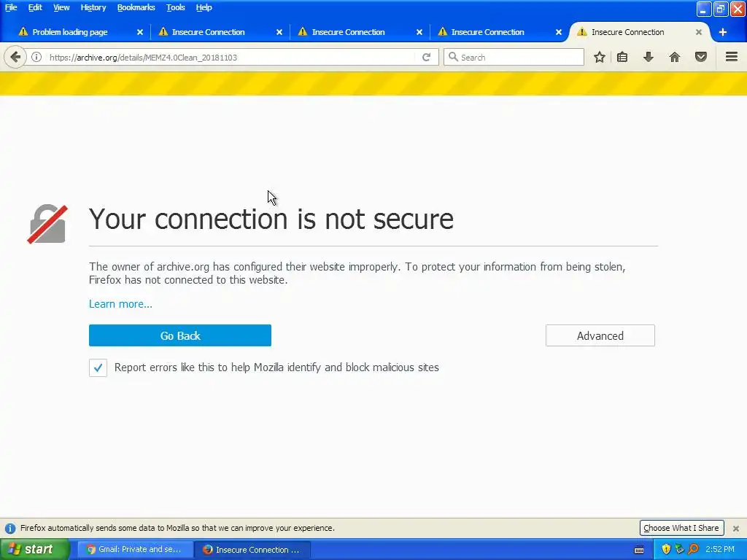Open the Edit menu
Image resolution: width=747 pixels, height=560 pixels.
pos(35,7)
